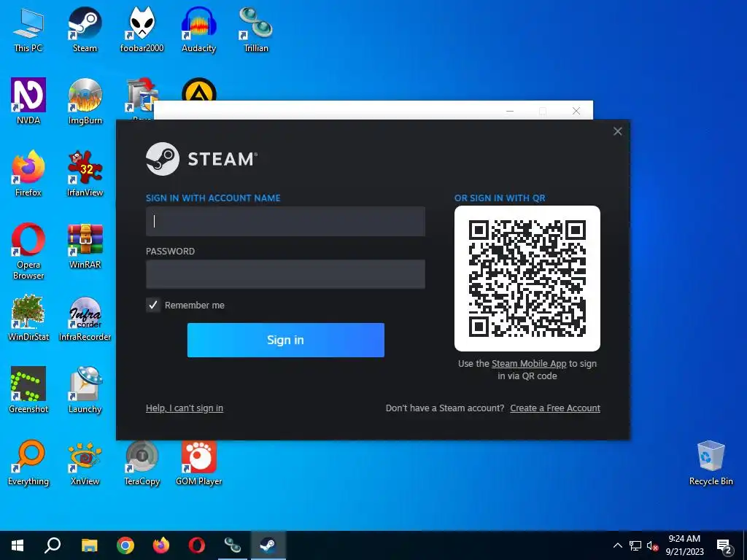This screenshot has width=747, height=560.
Task: Close the white window behind Steam
Action: coord(576,111)
